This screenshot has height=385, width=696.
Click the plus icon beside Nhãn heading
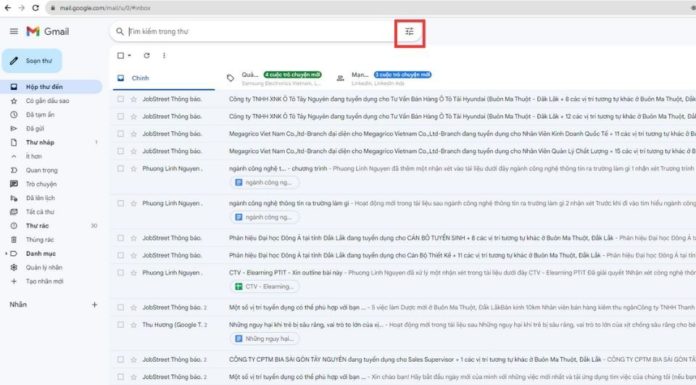click(x=95, y=305)
